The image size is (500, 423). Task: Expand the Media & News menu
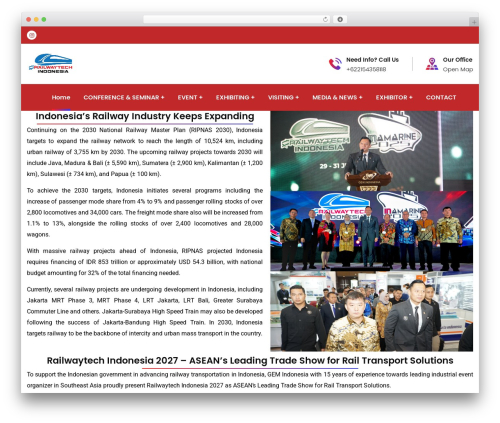[x=337, y=97]
